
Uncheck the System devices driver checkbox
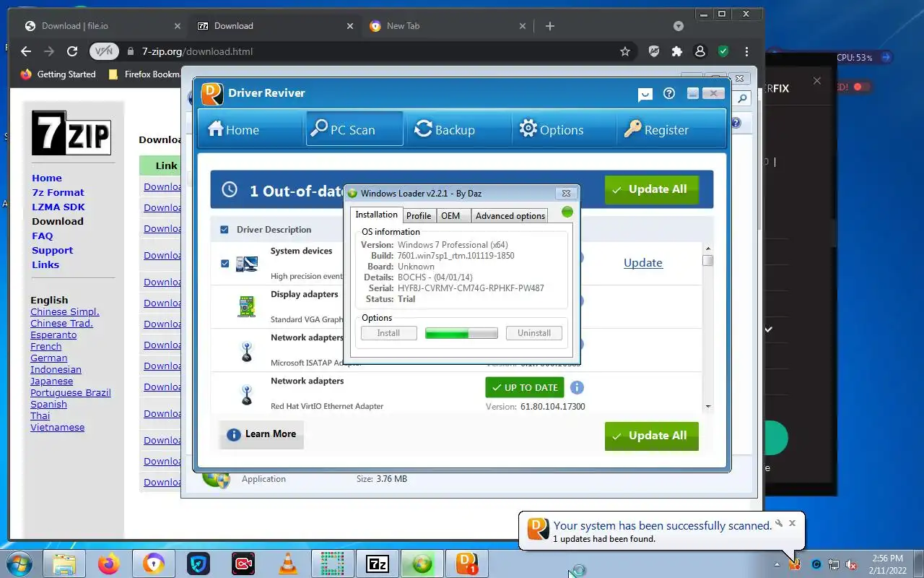click(225, 263)
